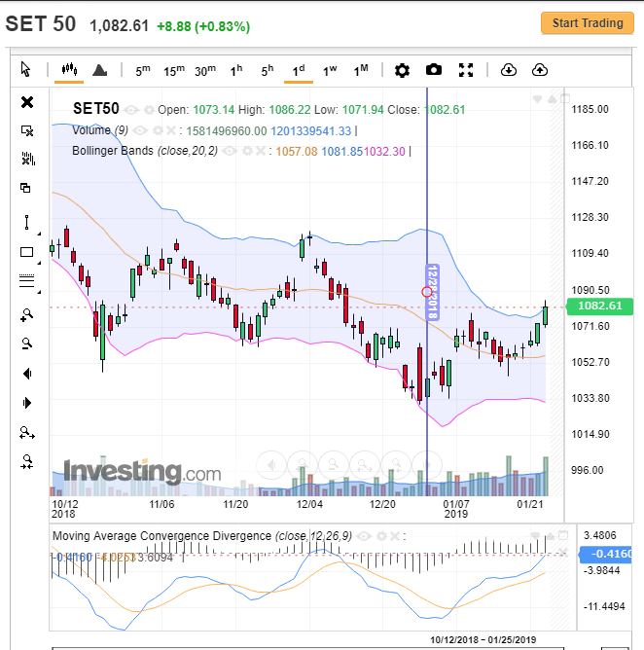Switch to 1h timeframe
The image size is (644, 650).
tap(236, 70)
